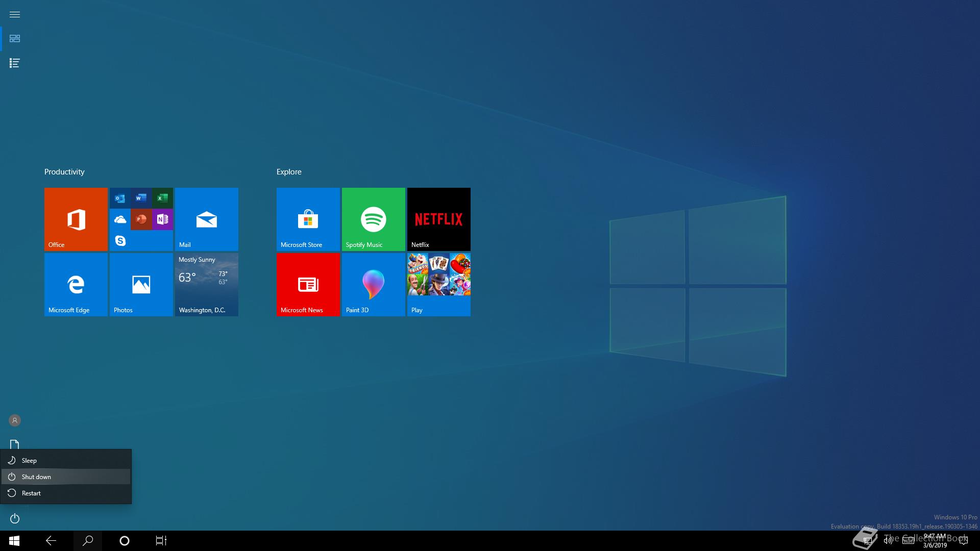Viewport: 980px width, 551px height.
Task: Open the Microsoft Store tile
Action: [x=308, y=219]
